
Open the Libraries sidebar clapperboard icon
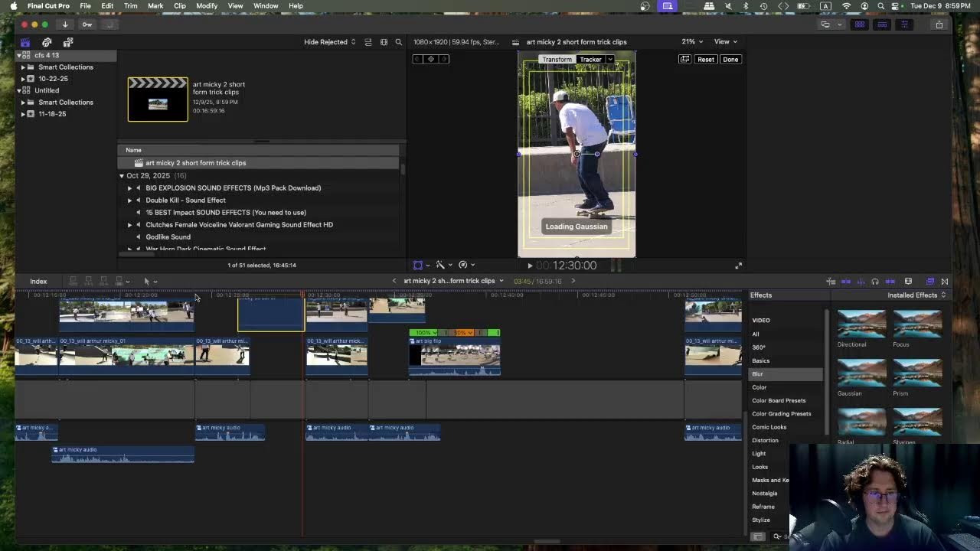(25, 42)
